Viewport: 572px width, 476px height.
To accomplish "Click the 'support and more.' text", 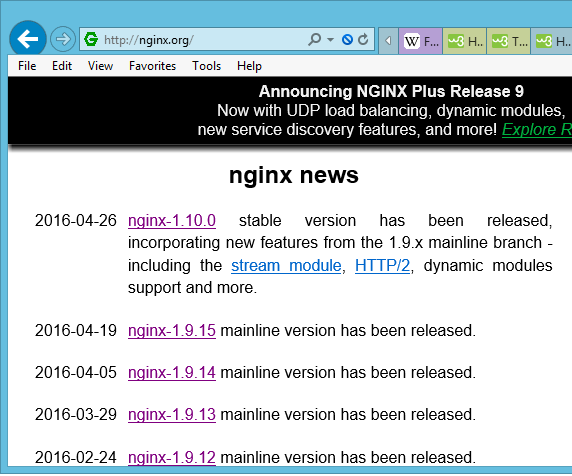I will 193,288.
